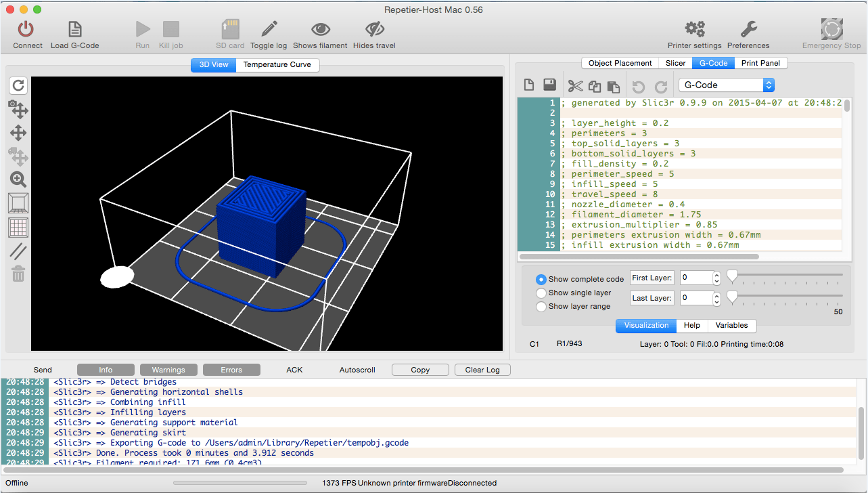Click the Last Layer slider handle
This screenshot has height=493, width=868.
[x=732, y=296]
